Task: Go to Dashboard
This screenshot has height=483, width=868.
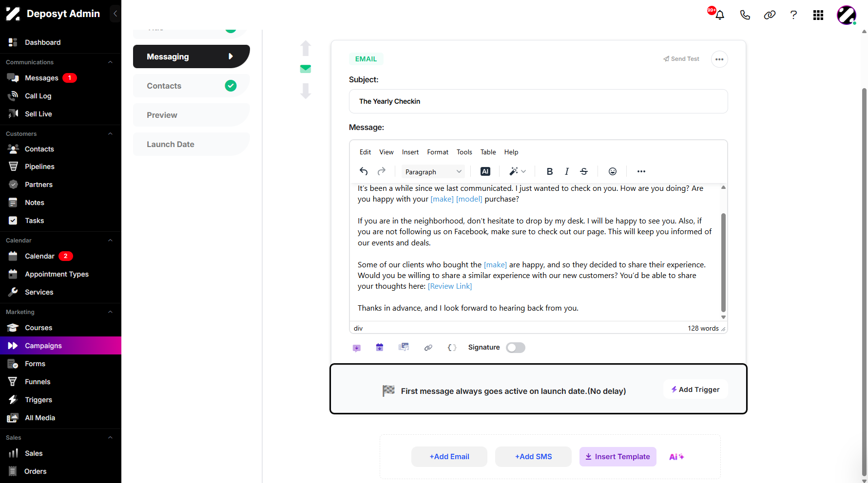Action: (x=42, y=42)
